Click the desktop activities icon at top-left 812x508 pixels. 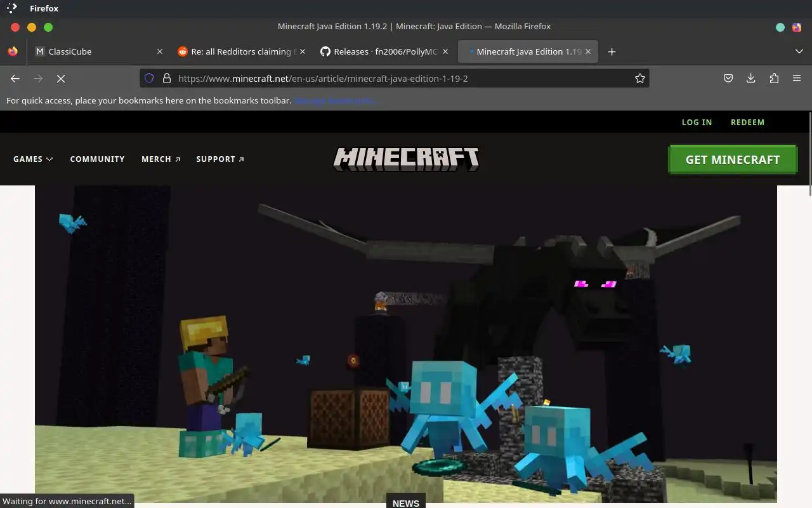[11, 8]
